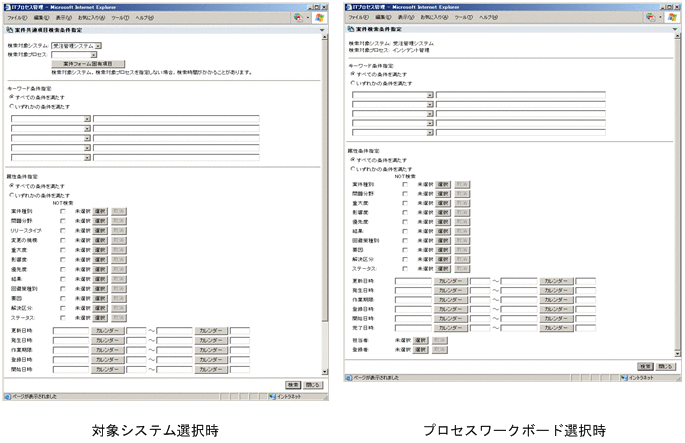Check NOT検索 box for 案件種別 in left window
685x443 pixels.
pyautogui.click(x=63, y=211)
